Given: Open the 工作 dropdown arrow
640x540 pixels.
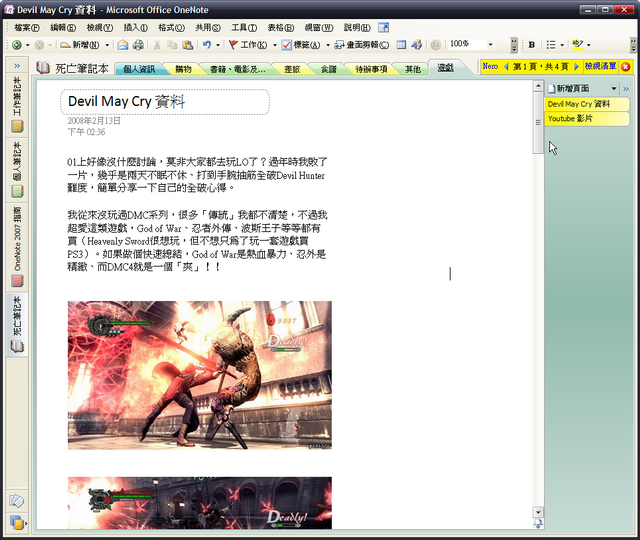Looking at the screenshot, I should [x=275, y=45].
